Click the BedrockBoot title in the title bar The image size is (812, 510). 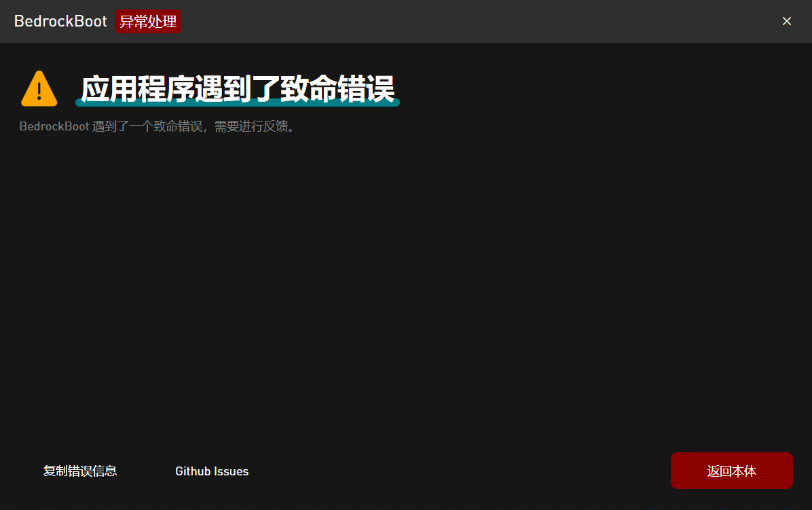tap(60, 21)
